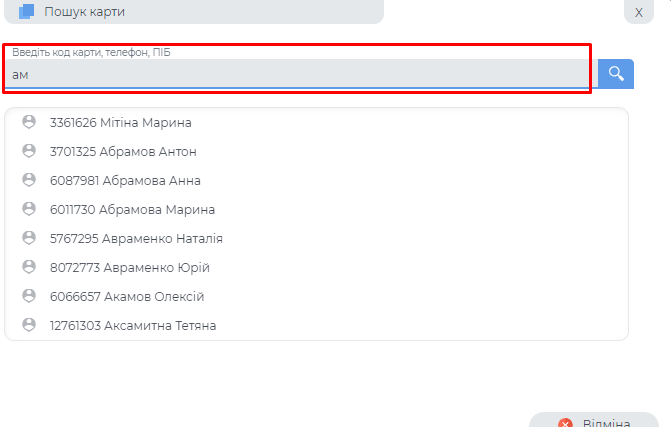This screenshot has height=427, width=671.
Task: Select 8072773 Авраменко Юрій
Action: click(129, 267)
